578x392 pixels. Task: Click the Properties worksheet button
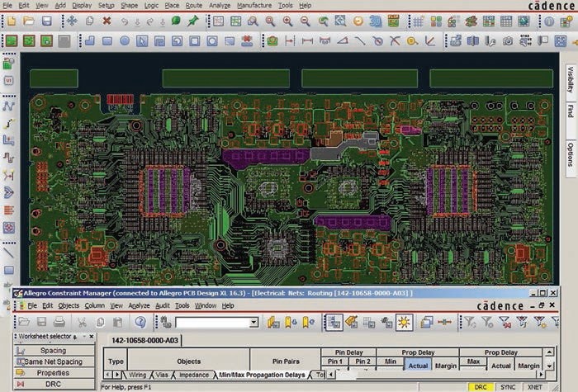click(53, 373)
